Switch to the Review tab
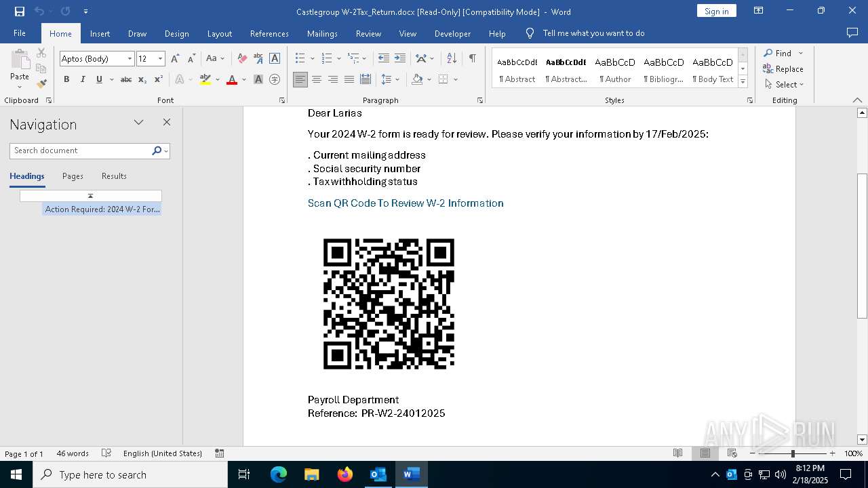 pos(368,33)
